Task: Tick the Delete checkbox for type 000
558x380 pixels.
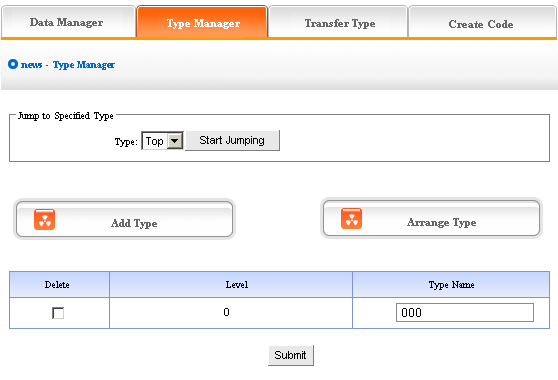Action: click(x=58, y=313)
